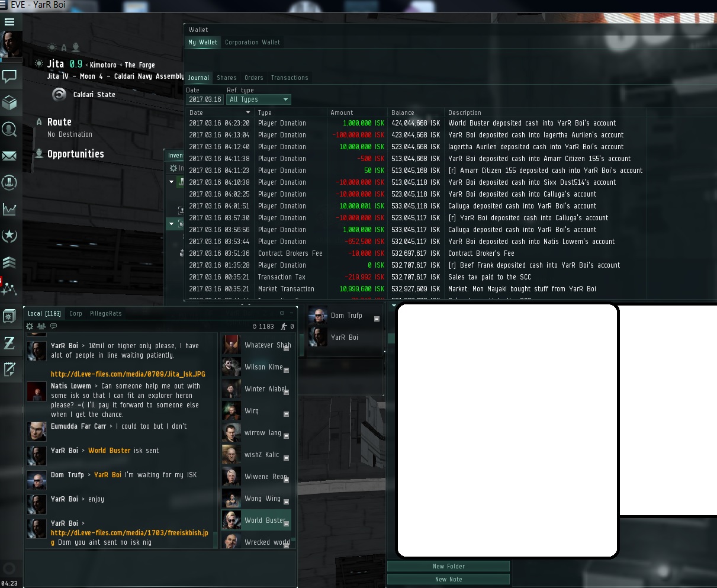717x588 pixels.
Task: Click the hostile pilot count icon in Local
Action: (x=284, y=326)
